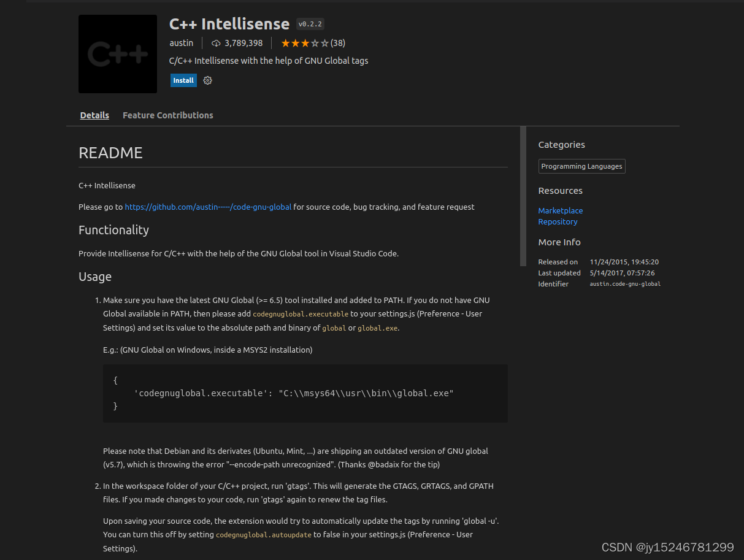
Task: Click the star rating icons
Action: click(305, 43)
